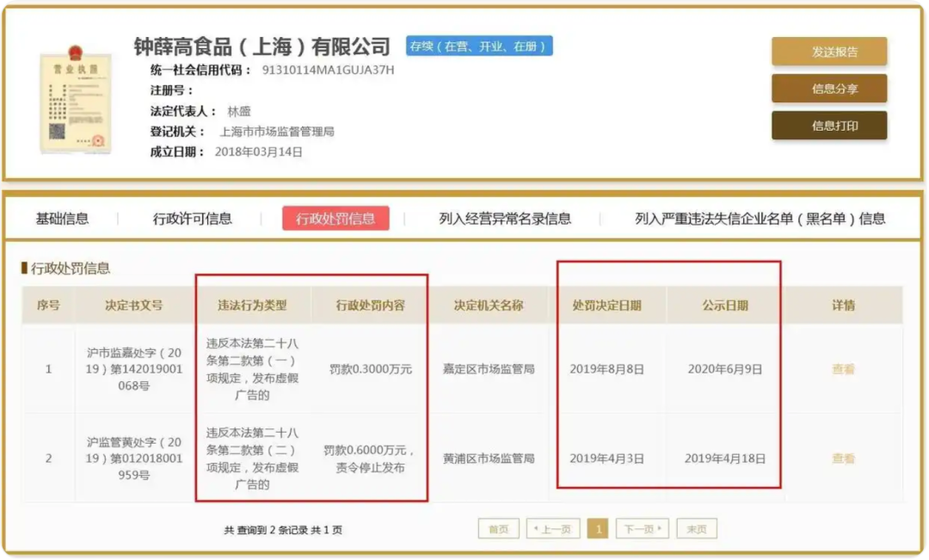Open the 列入经营异常名录信息 tab
Screen dimensions: 929x560
tap(505, 218)
